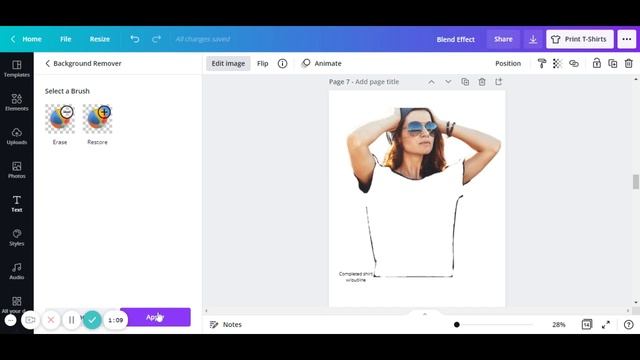Click the Undo arrow

pos(135,39)
